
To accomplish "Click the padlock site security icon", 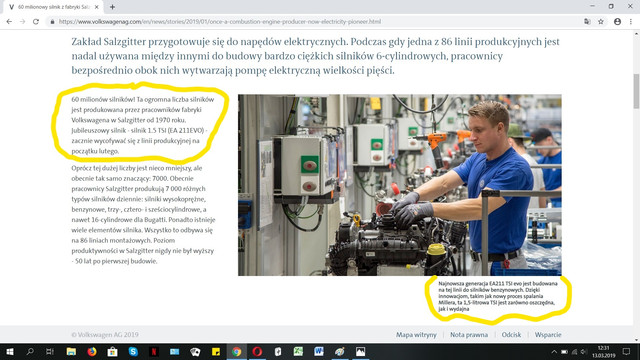I will click(x=52, y=22).
